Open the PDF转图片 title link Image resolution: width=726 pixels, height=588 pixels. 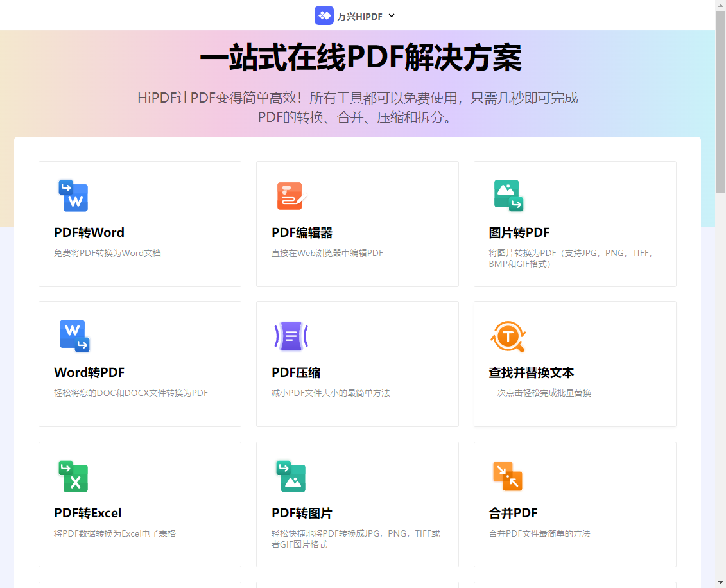click(302, 513)
